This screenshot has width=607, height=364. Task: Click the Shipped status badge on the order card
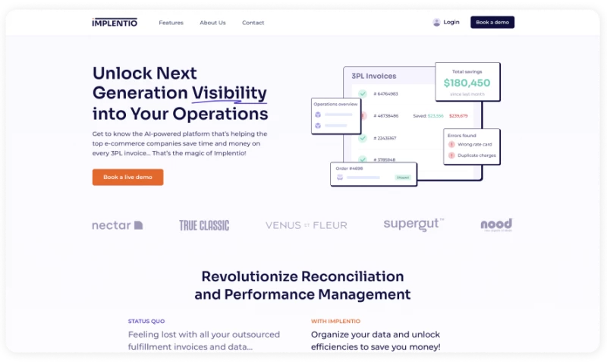402,177
